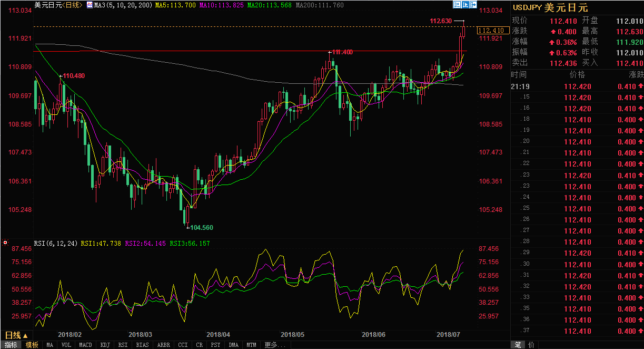Select the 21:19 tick row
This screenshot has height=349, width=644.
click(x=577, y=86)
